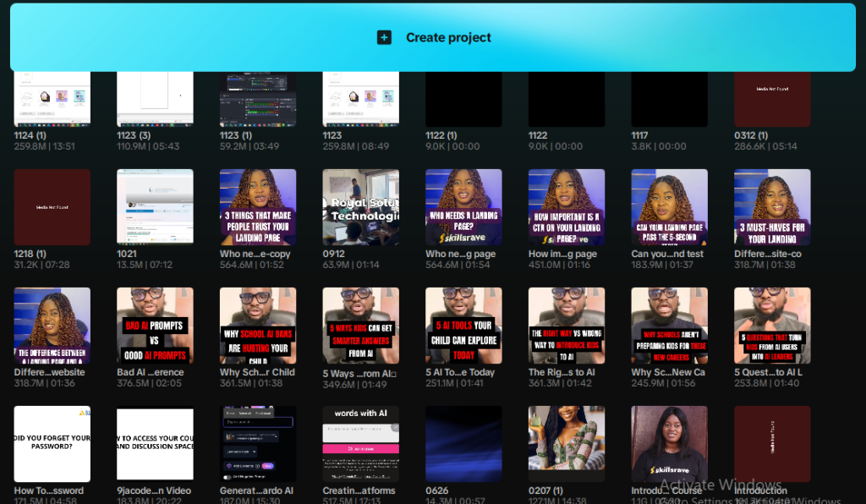Open the 1123 (3) project thumbnail

[155, 100]
